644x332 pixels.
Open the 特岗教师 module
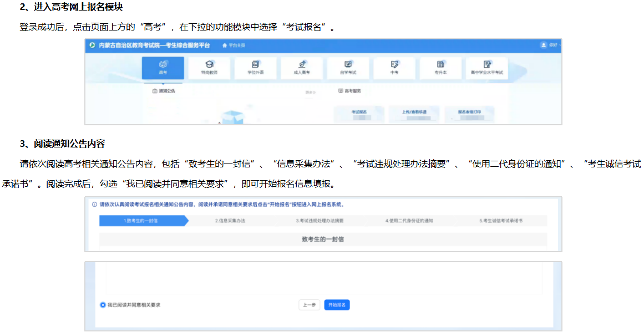pos(209,68)
